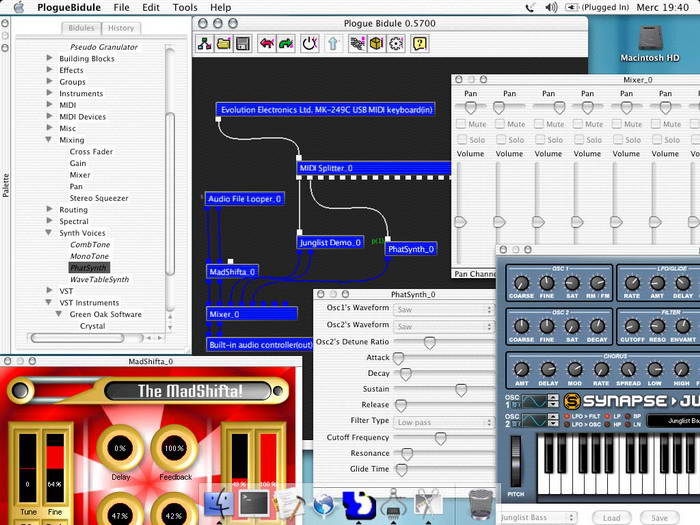This screenshot has height=525, width=700.
Task: Click the Save button in Synapse Junglist
Action: pyautogui.click(x=660, y=517)
